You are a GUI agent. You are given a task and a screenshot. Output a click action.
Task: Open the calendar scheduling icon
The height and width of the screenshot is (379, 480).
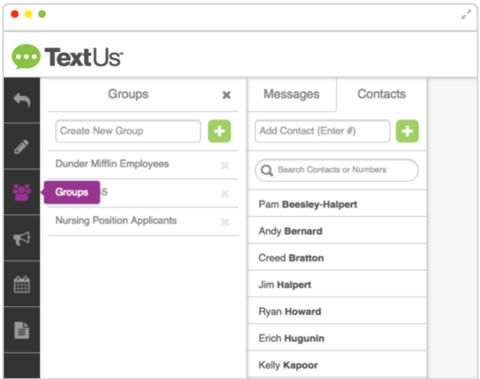(22, 284)
